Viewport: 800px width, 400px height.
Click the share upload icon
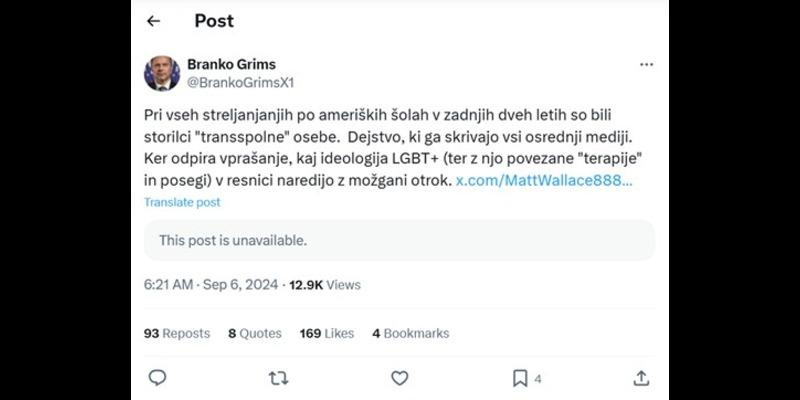point(641,378)
